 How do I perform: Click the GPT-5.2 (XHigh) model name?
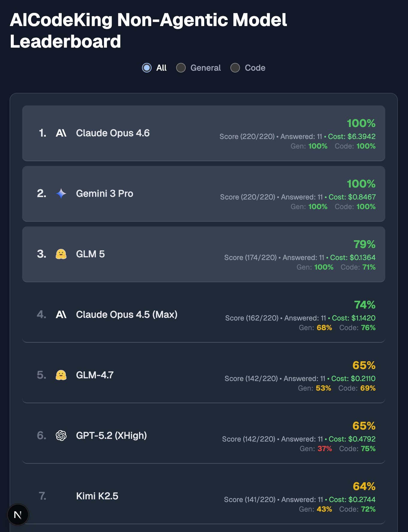pos(111,436)
